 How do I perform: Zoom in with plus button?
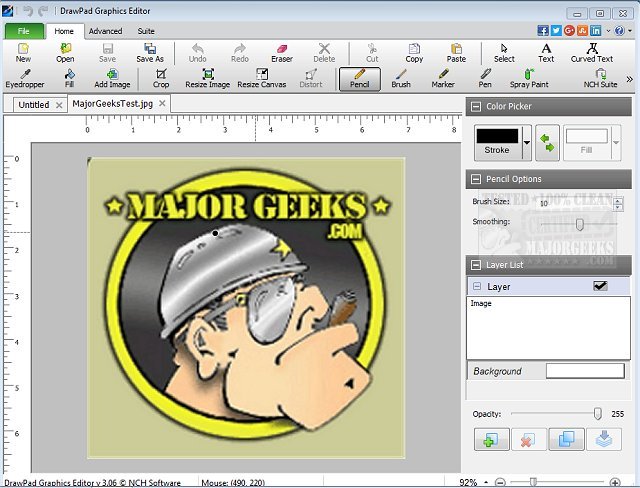(614, 482)
